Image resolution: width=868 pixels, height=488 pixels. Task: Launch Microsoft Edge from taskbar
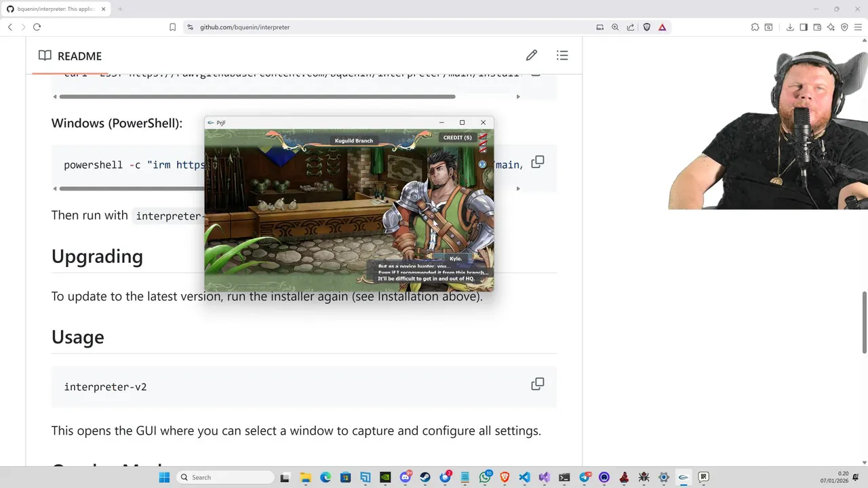(325, 477)
